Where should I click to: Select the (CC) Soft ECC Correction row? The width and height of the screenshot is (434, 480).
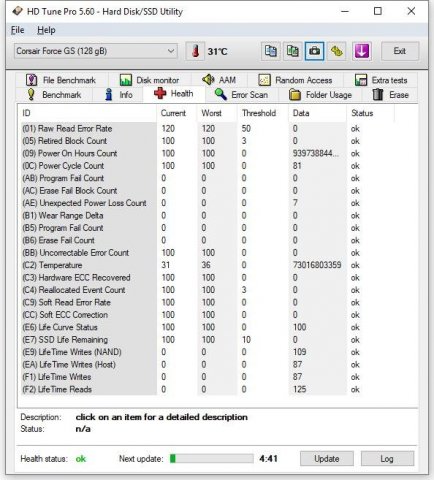point(207,315)
